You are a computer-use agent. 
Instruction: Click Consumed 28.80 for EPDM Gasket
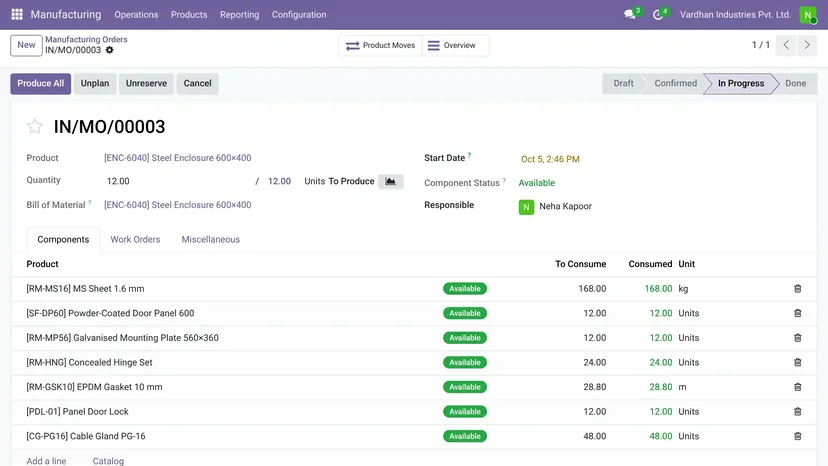click(661, 387)
